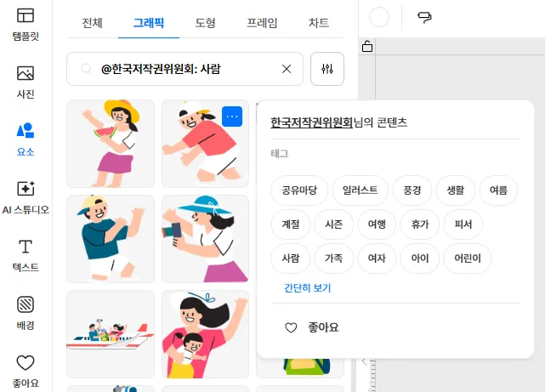Viewport: 545px width, 392px height.
Task: Open the 템플릿 templates sidebar panel
Action: 26,25
